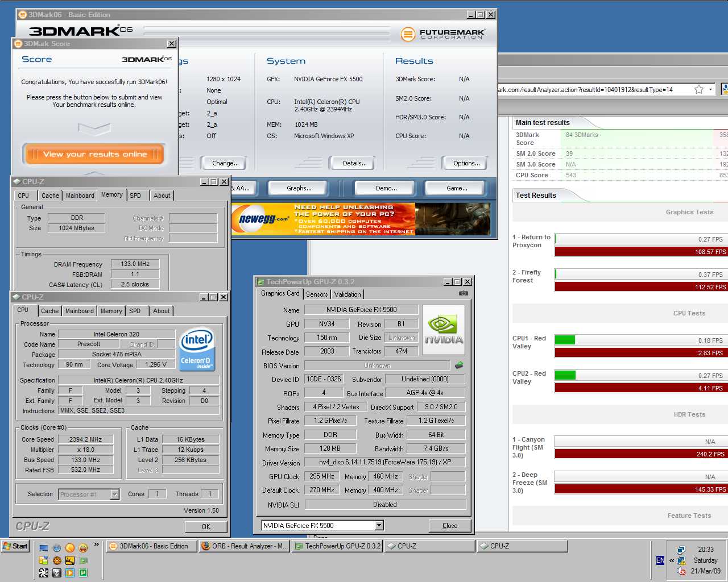Click the Return to Proxycon 108.57 FPS bar
Image resolution: width=728 pixels, height=582 pixels.
[641, 251]
